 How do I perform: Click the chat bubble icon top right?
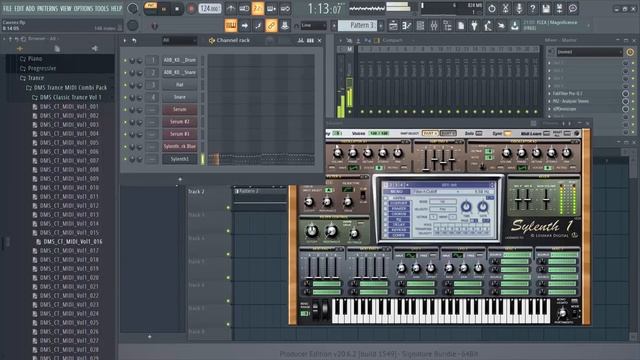click(x=573, y=8)
